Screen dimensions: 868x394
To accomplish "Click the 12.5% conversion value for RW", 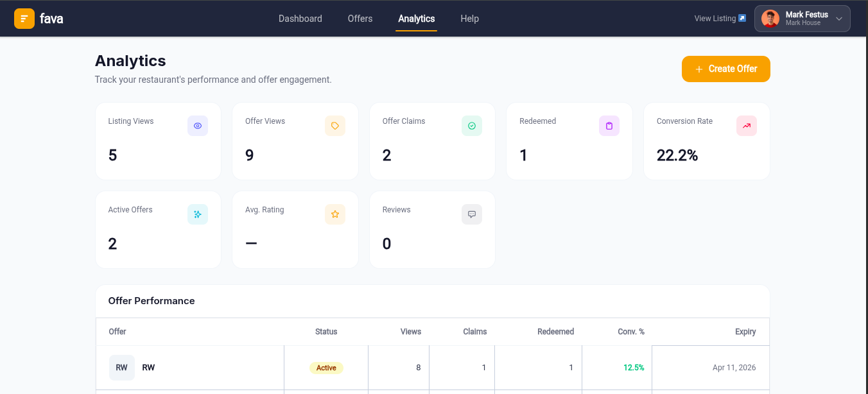I will point(634,368).
